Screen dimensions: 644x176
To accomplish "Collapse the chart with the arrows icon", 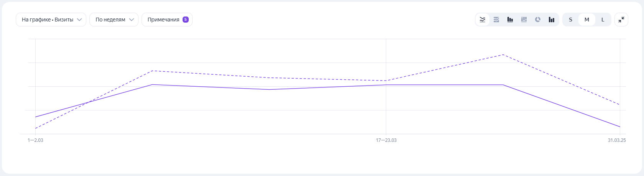I will pyautogui.click(x=621, y=20).
